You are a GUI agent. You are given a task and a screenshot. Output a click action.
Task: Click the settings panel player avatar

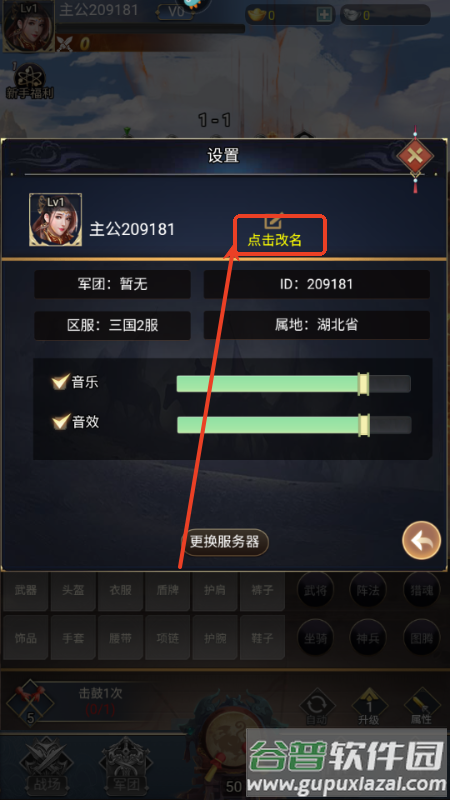56,219
